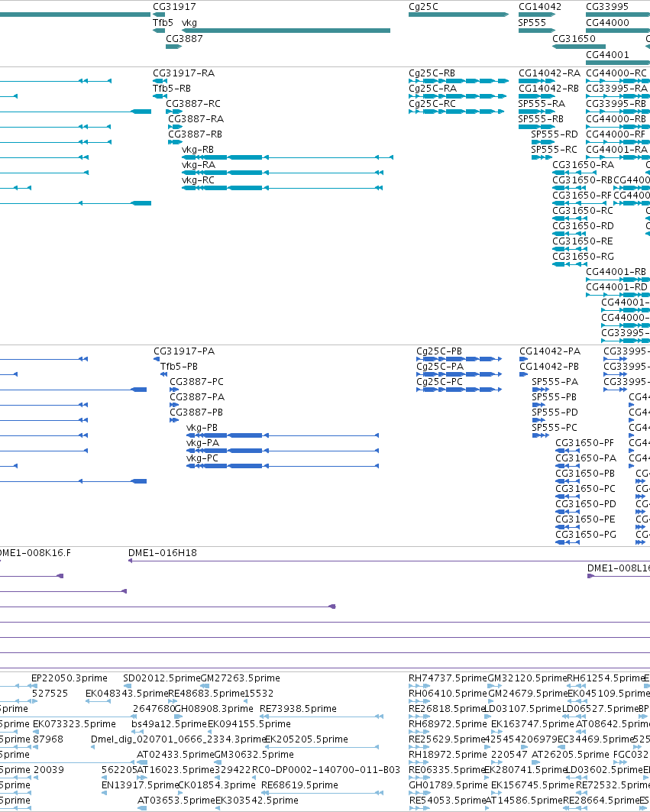Viewport: 650px width, 812px height.
Task: Click the vkg-RB transcript
Action: coord(287,157)
